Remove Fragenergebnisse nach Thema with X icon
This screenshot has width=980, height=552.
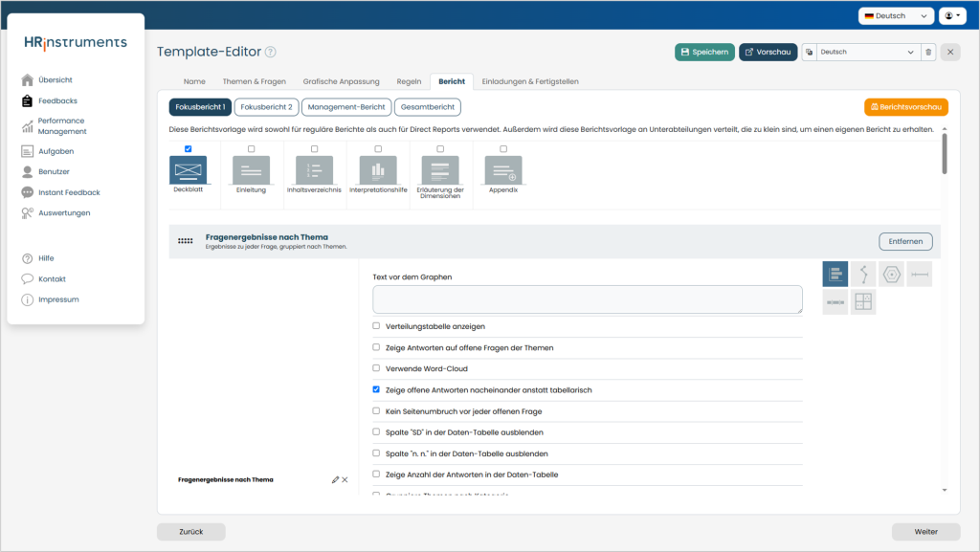click(345, 479)
